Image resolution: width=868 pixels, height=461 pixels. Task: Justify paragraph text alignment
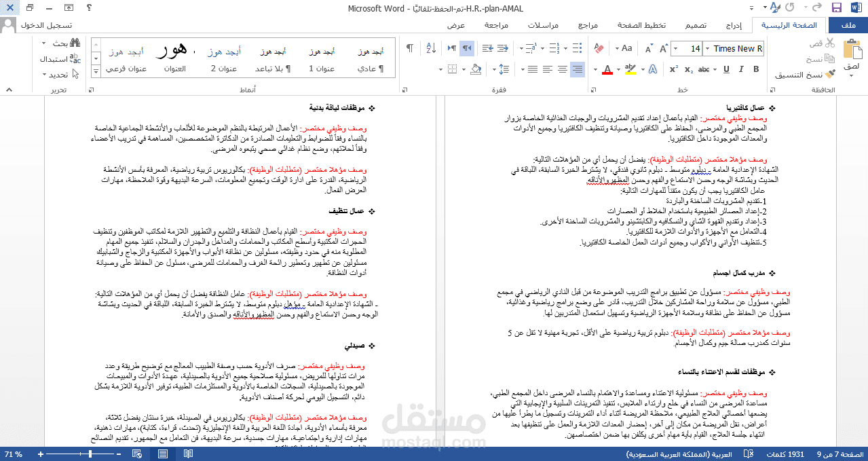click(532, 69)
